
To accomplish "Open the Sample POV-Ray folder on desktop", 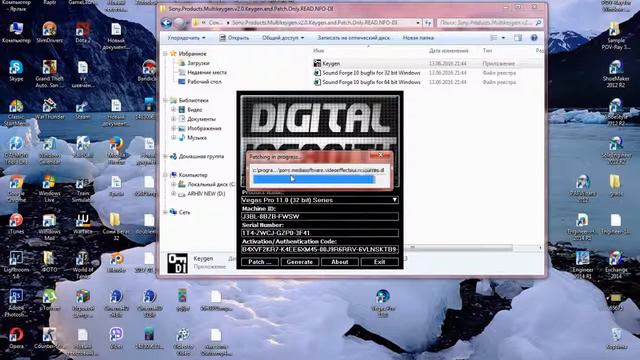I will click(x=616, y=36).
